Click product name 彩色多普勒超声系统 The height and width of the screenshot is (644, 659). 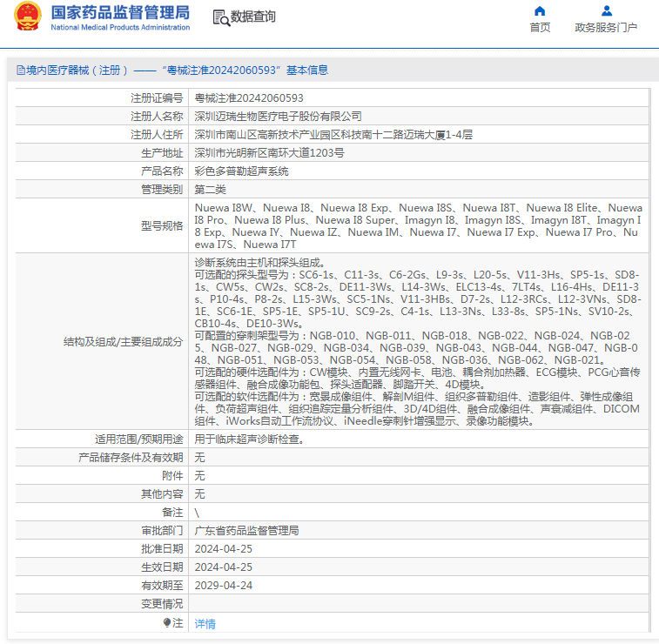click(x=241, y=171)
